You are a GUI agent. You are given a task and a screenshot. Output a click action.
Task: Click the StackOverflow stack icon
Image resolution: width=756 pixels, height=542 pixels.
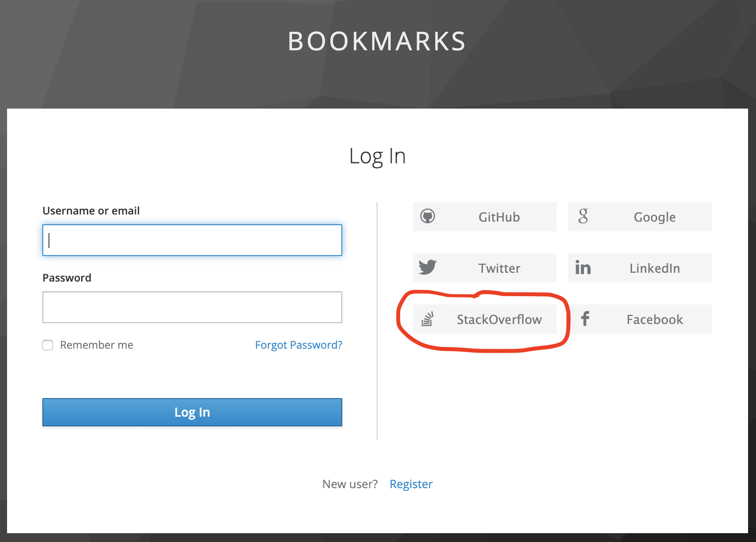click(x=427, y=319)
